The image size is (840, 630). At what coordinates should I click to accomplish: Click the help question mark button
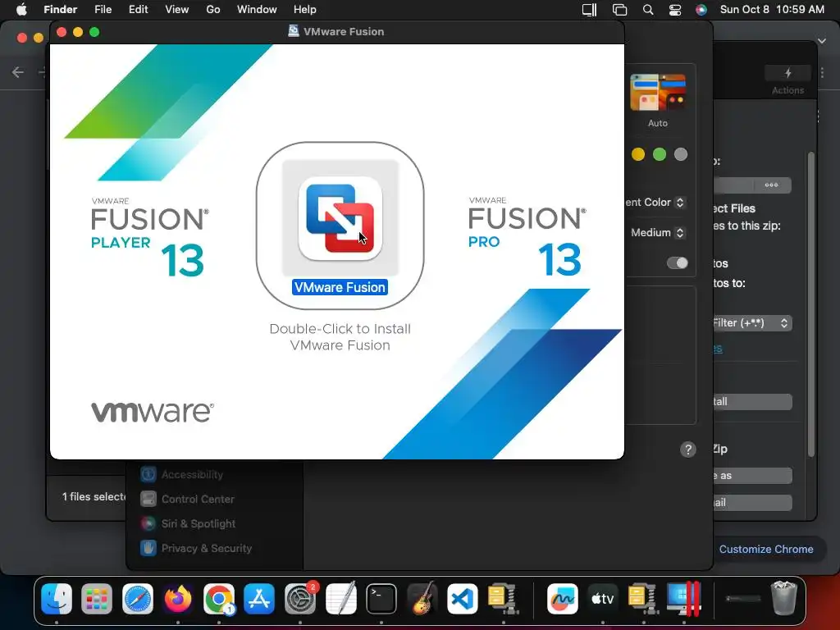point(688,450)
